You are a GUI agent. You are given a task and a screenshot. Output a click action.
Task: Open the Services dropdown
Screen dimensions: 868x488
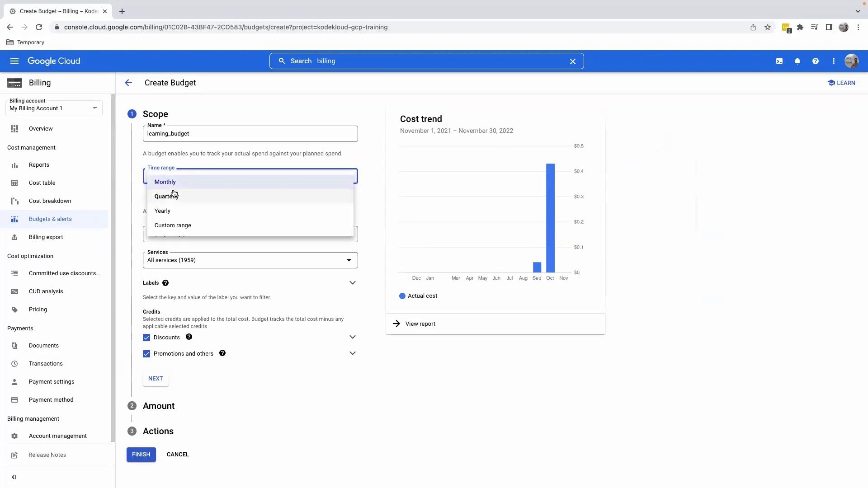(250, 260)
